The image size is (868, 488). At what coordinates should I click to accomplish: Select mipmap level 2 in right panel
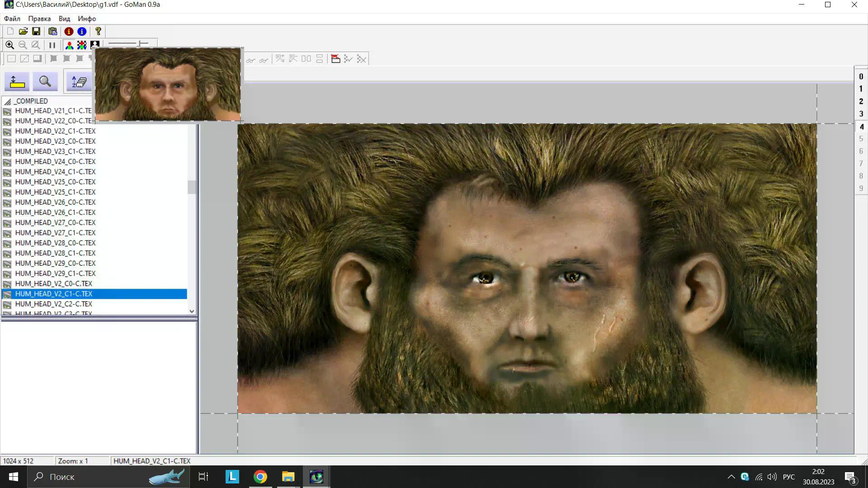coord(861,101)
